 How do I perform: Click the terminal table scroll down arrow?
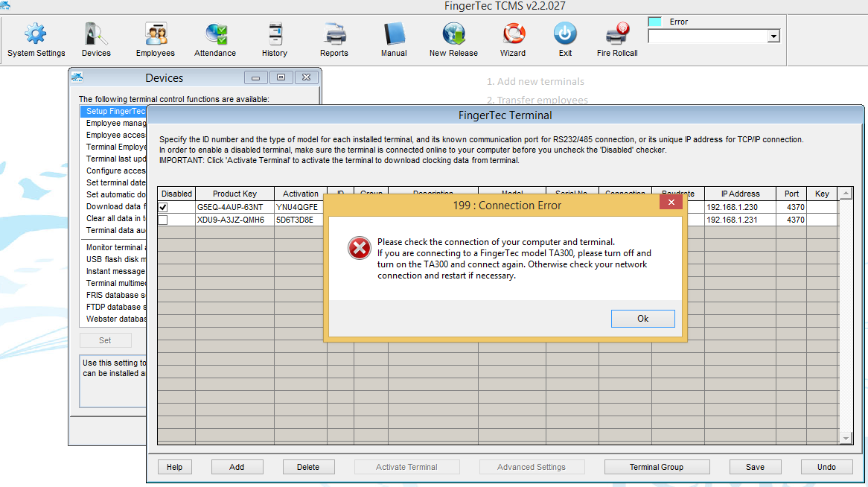(x=846, y=439)
